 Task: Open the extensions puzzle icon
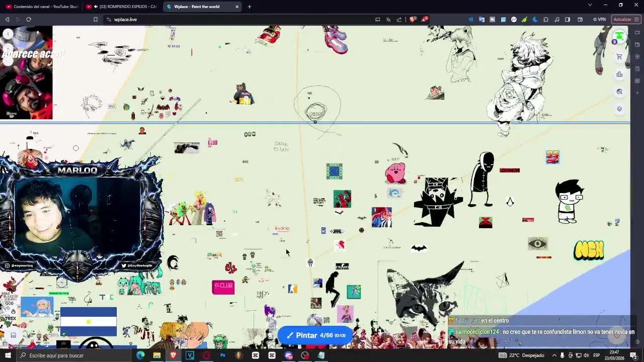pyautogui.click(x=546, y=20)
